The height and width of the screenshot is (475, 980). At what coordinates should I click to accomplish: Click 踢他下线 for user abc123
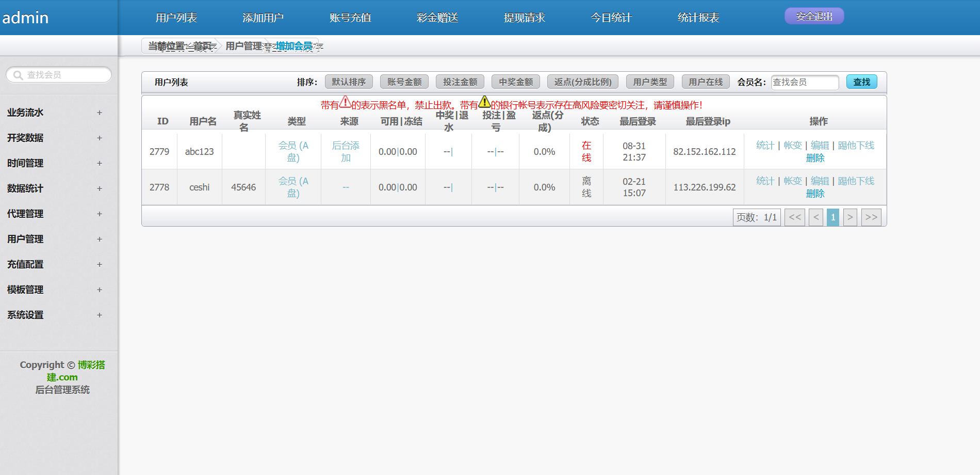[x=856, y=146]
